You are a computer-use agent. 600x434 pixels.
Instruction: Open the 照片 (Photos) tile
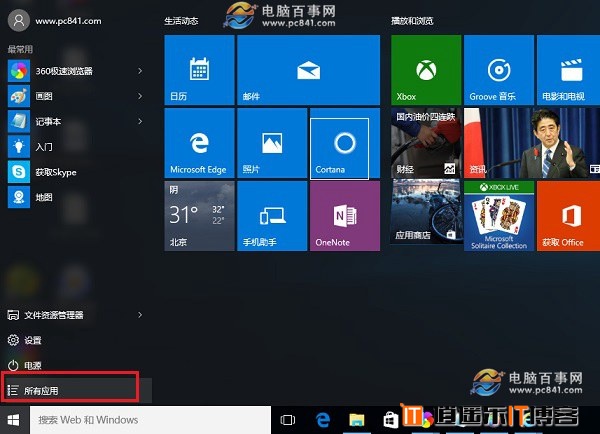[271, 143]
